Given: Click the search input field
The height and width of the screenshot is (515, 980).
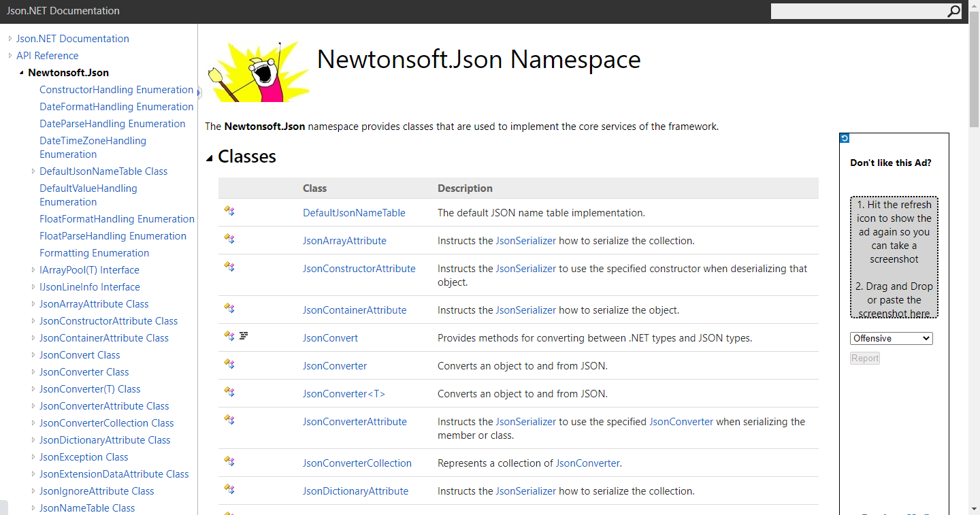Looking at the screenshot, I should point(858,12).
